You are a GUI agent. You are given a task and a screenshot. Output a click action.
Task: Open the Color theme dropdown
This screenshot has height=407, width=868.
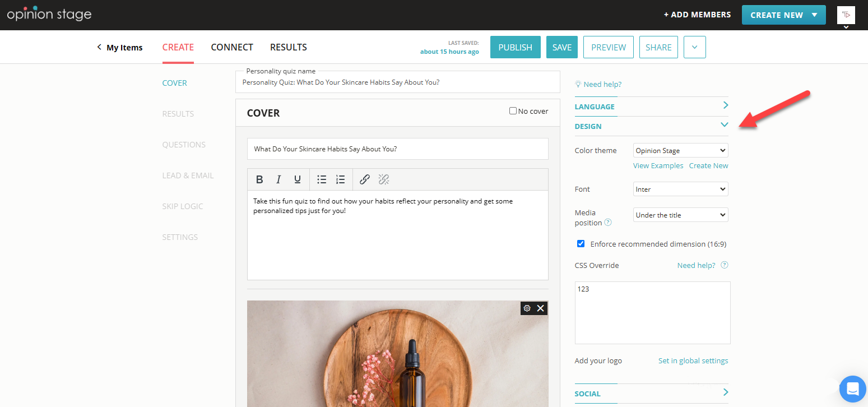[680, 150]
